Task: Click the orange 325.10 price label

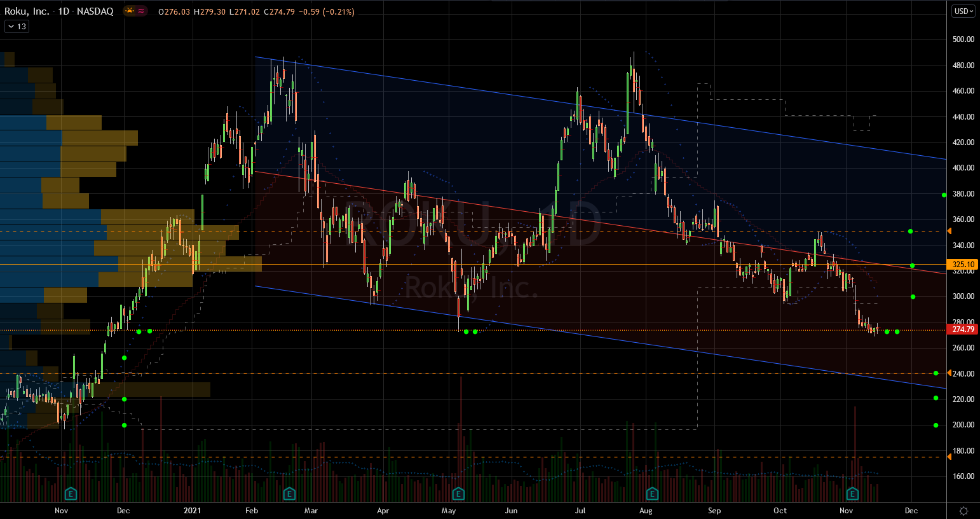Action: (963, 264)
